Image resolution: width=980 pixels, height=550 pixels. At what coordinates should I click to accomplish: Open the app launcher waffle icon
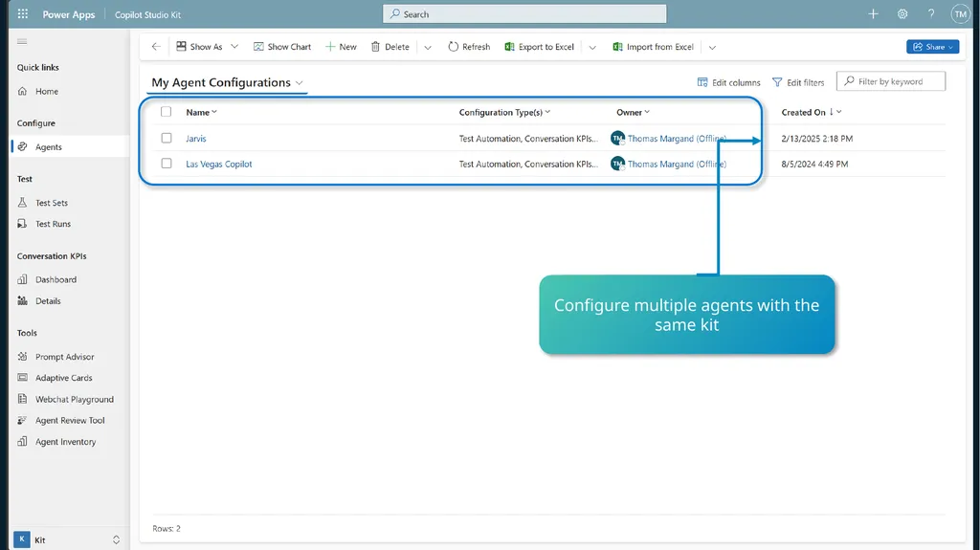tap(23, 13)
